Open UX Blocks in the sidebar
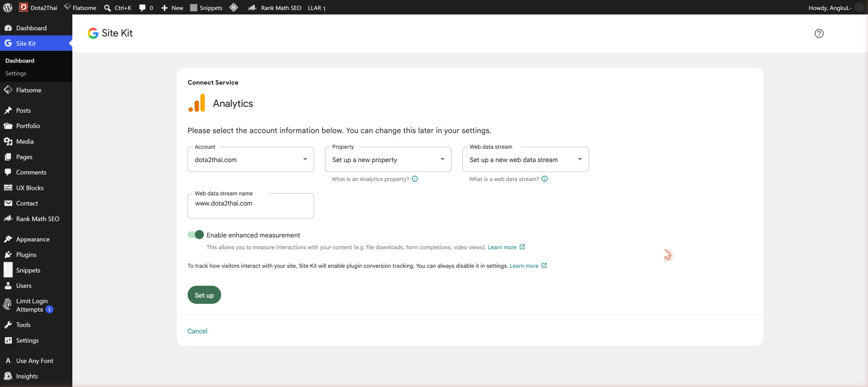Viewport: 868px width, 387px height. pyautogui.click(x=36, y=188)
